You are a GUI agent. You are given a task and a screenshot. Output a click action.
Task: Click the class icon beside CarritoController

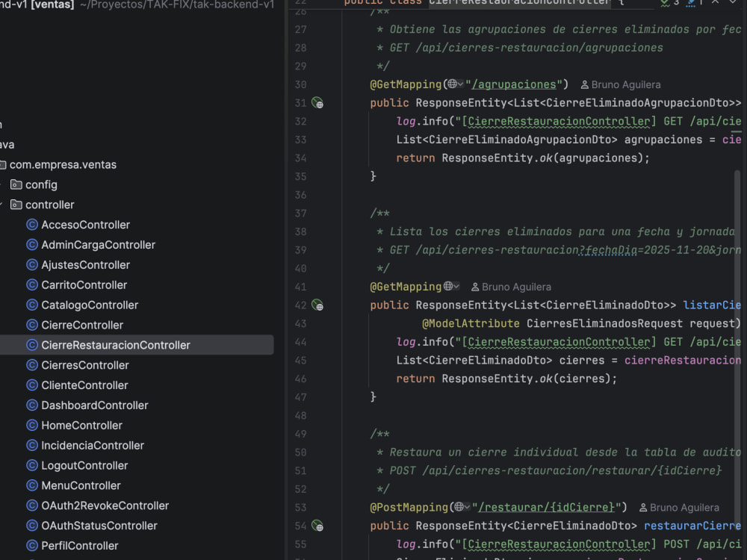32,284
